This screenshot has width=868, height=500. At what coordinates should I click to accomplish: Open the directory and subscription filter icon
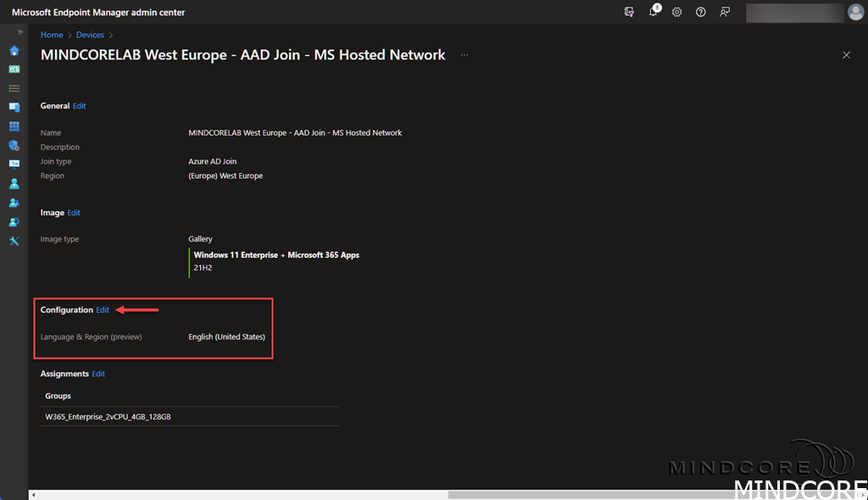point(629,12)
